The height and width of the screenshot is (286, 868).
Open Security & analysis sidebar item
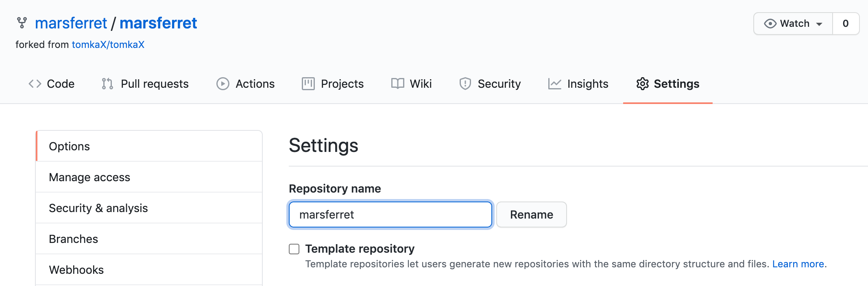(149, 208)
